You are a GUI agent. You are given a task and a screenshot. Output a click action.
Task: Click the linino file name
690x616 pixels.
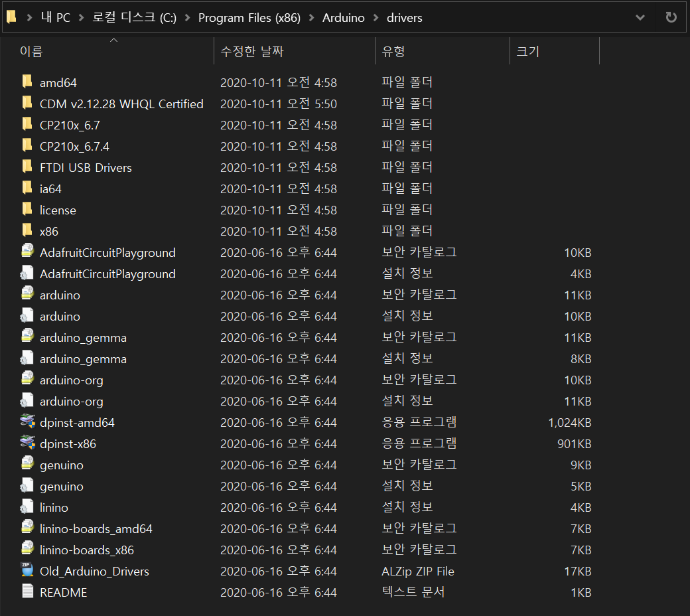click(x=54, y=508)
